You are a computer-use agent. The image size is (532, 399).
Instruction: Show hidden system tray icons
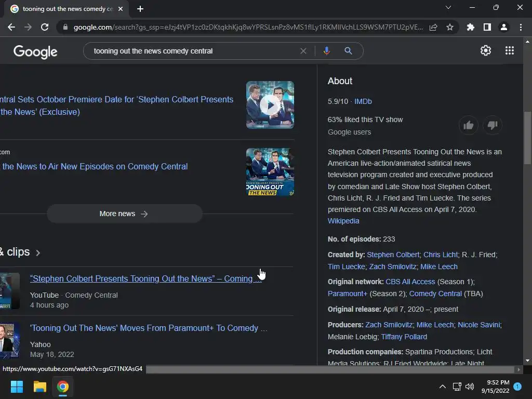443,387
